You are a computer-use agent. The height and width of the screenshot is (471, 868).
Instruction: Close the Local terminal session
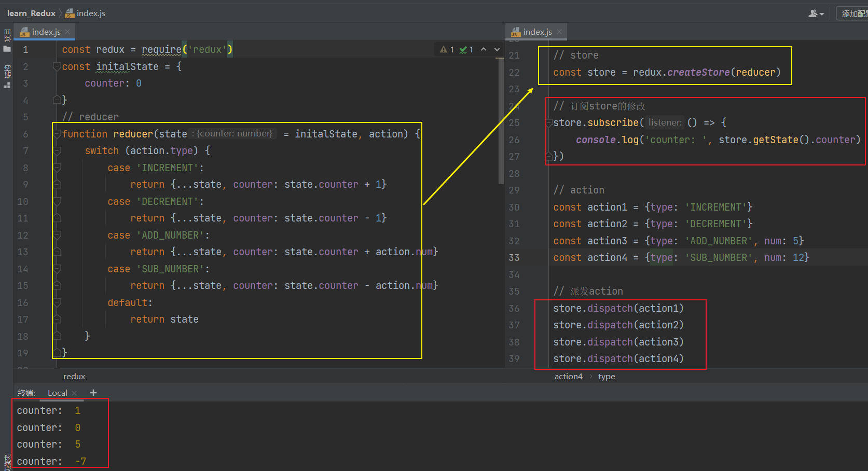74,393
